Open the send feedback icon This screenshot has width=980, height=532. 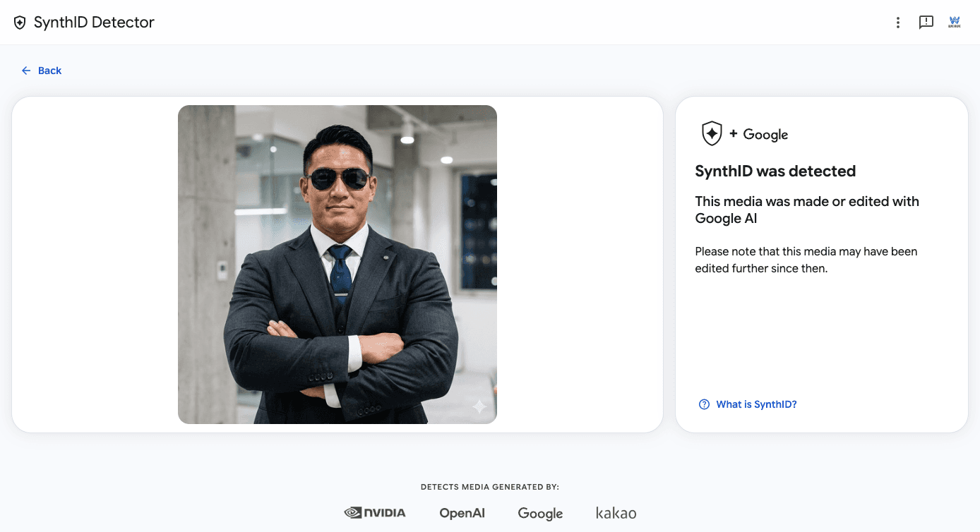[x=926, y=23]
